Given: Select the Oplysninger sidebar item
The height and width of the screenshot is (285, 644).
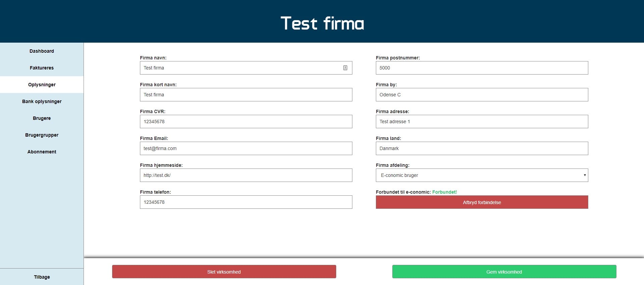Looking at the screenshot, I should click(x=42, y=85).
